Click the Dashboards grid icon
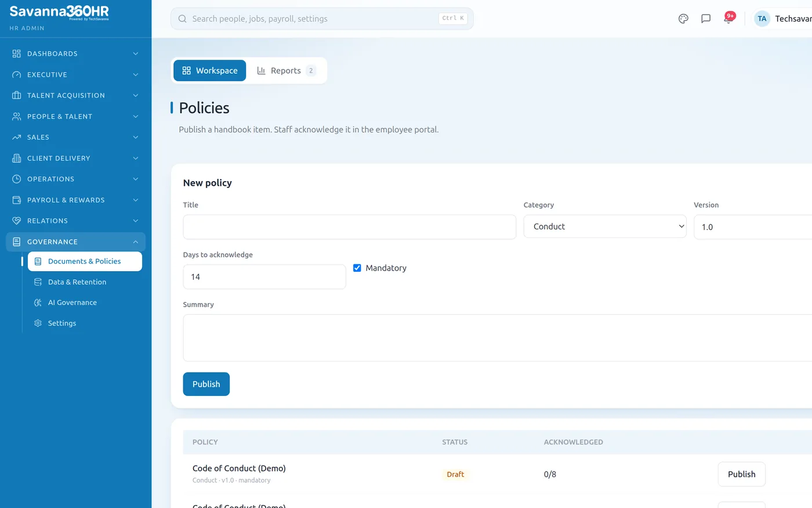Screen dimensions: 812x508 [16, 53]
